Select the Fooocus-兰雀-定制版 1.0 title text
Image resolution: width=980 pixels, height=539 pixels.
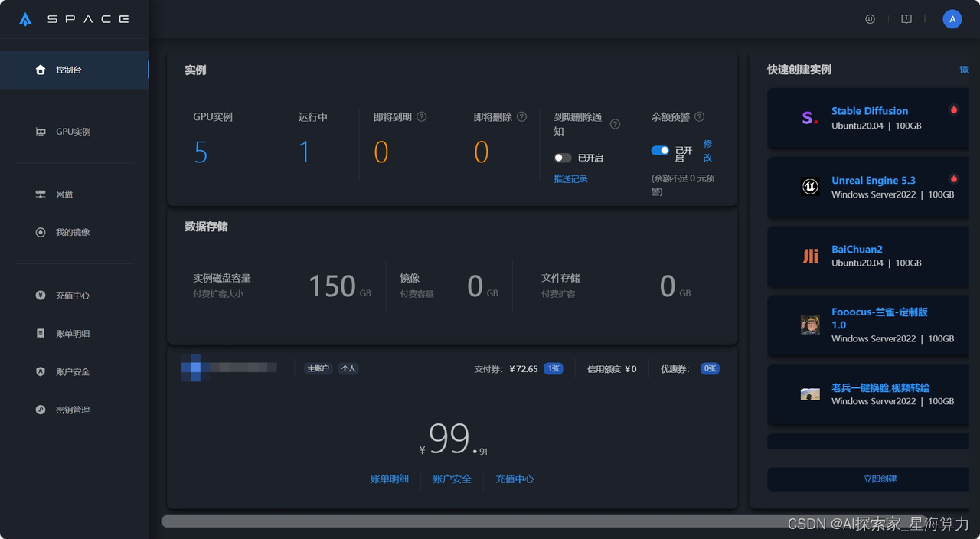pos(880,318)
